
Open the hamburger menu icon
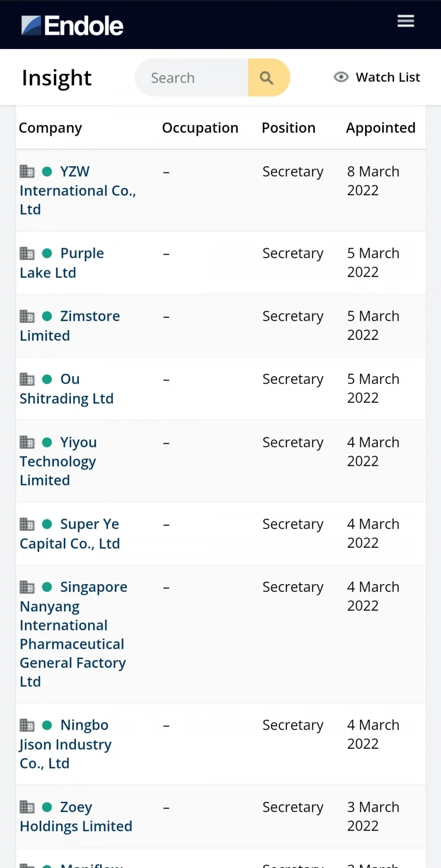(x=406, y=21)
